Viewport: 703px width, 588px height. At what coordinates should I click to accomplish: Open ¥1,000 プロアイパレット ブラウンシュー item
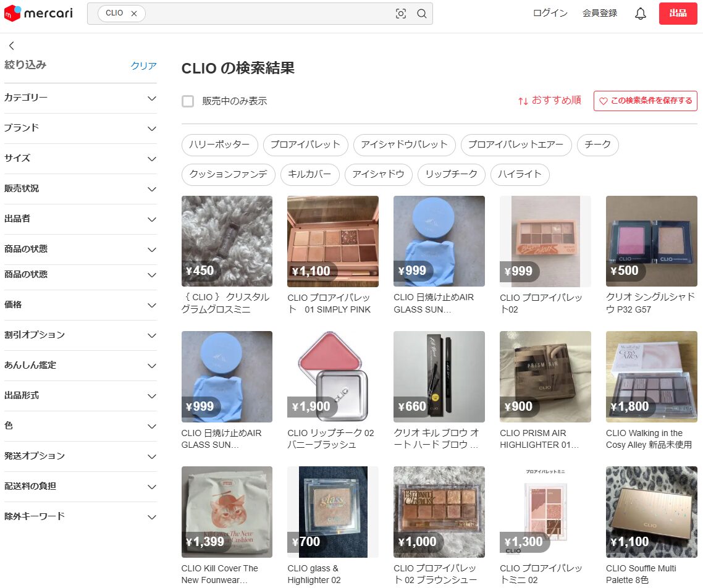pos(439,526)
